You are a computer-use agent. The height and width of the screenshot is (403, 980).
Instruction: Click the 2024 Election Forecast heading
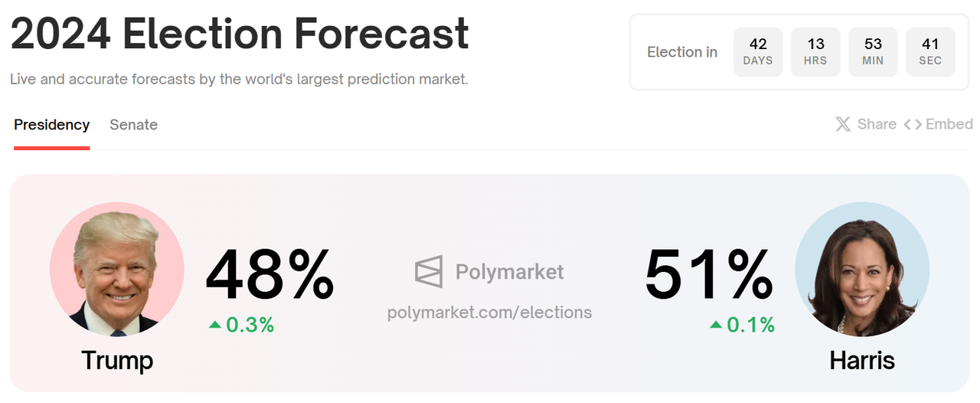(x=240, y=34)
